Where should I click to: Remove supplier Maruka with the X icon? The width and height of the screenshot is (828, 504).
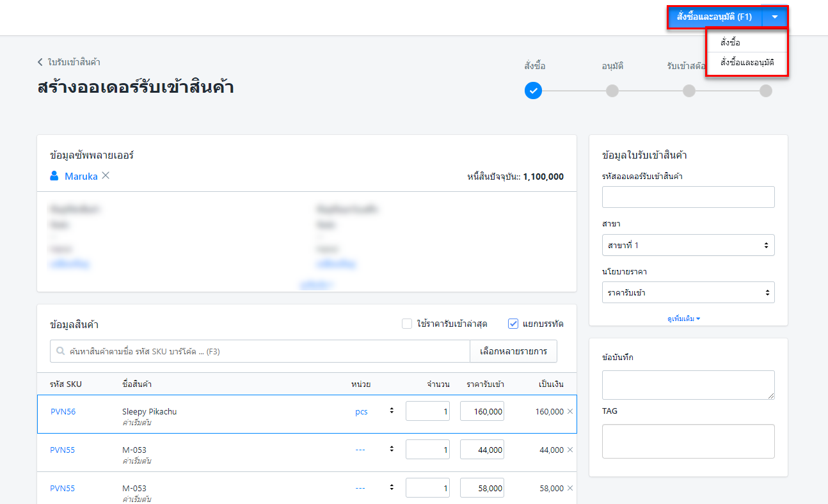coord(106,175)
